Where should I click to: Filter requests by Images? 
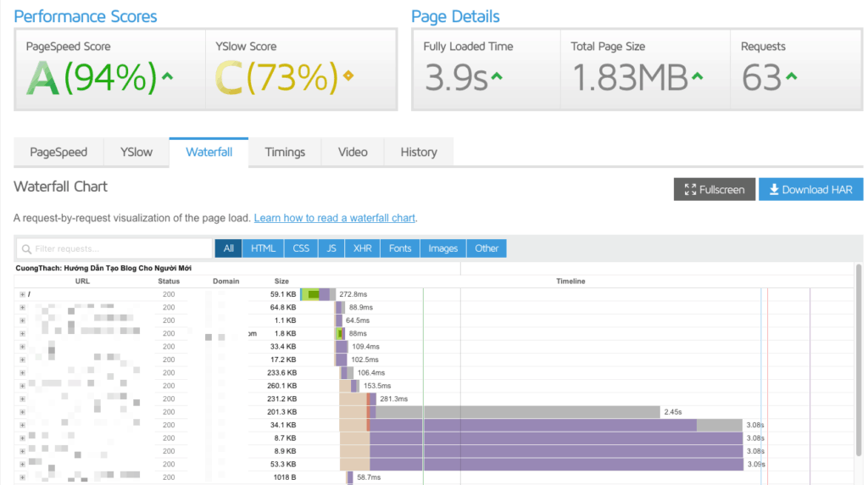(x=442, y=248)
